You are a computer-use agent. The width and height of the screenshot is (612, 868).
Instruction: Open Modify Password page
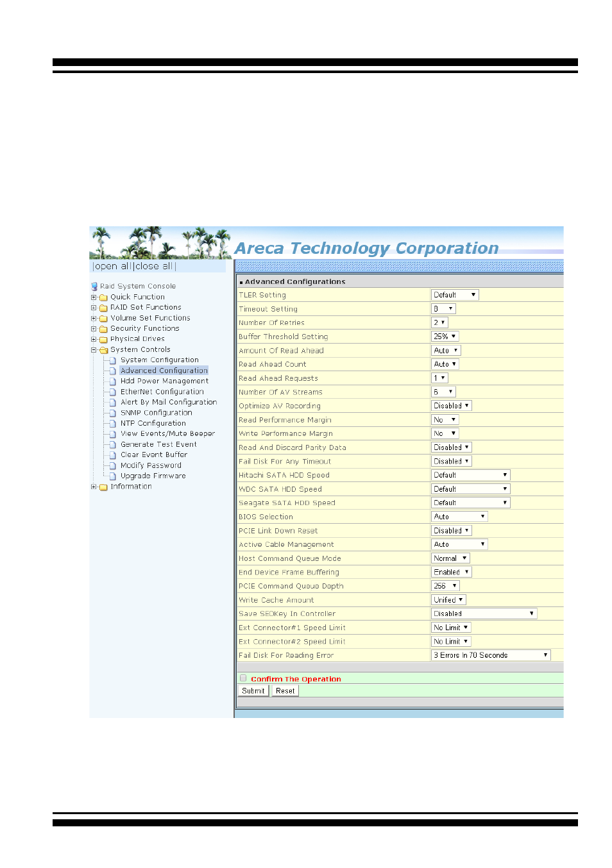pyautogui.click(x=151, y=466)
